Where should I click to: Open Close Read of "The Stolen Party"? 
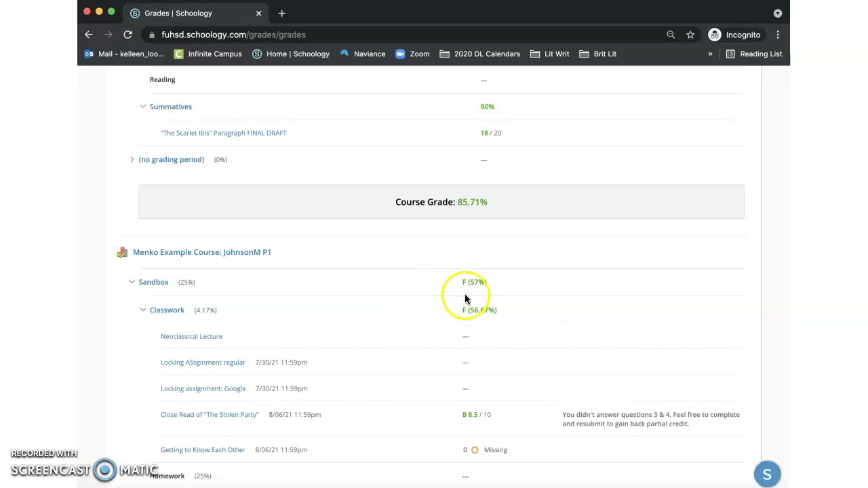(210, 415)
